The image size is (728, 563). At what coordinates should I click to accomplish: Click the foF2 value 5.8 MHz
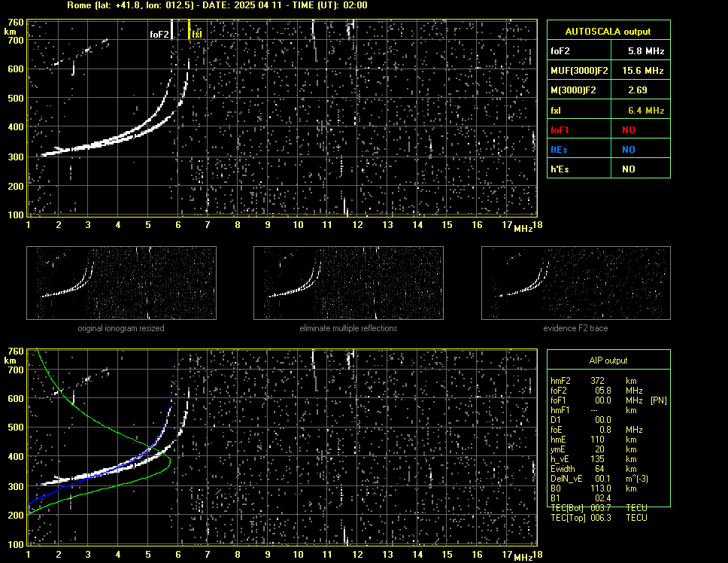646,51
